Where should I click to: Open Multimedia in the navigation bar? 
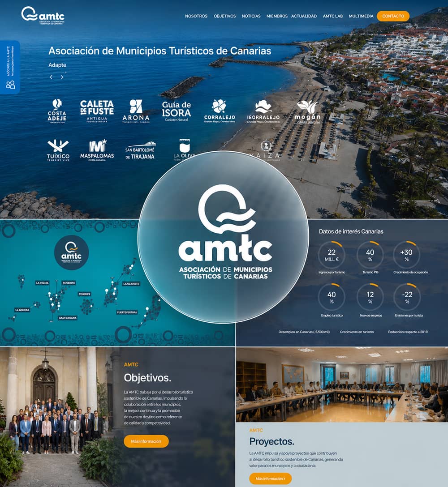coord(361,16)
